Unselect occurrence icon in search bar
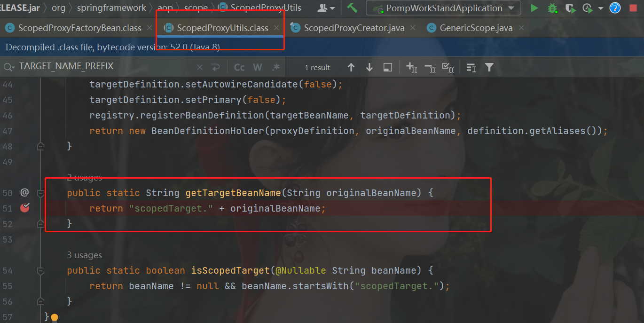644x323 pixels. pyautogui.click(x=430, y=68)
